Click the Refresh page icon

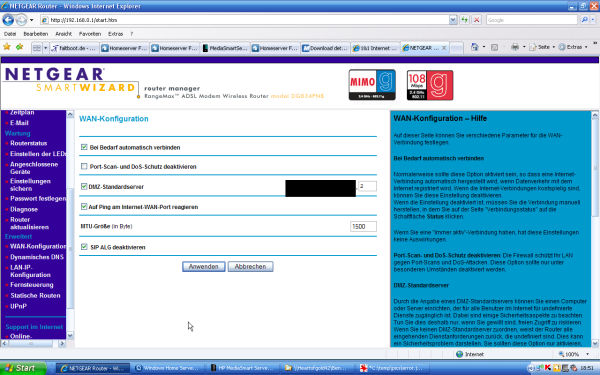[x=465, y=20]
